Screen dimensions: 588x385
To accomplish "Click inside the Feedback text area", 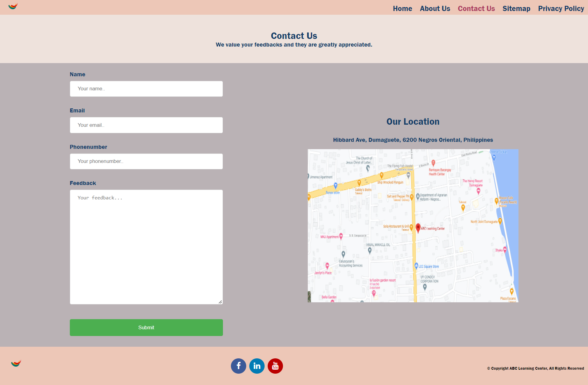I will tap(146, 245).
